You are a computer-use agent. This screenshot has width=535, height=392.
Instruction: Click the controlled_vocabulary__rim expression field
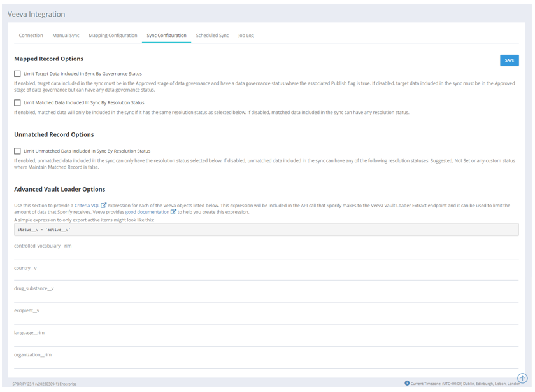pyautogui.click(x=266, y=254)
